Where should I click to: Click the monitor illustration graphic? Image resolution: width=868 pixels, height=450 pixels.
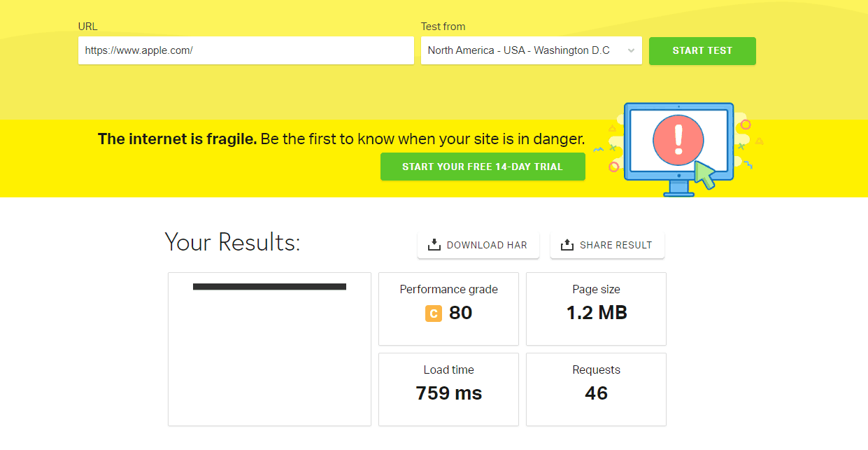tap(677, 147)
